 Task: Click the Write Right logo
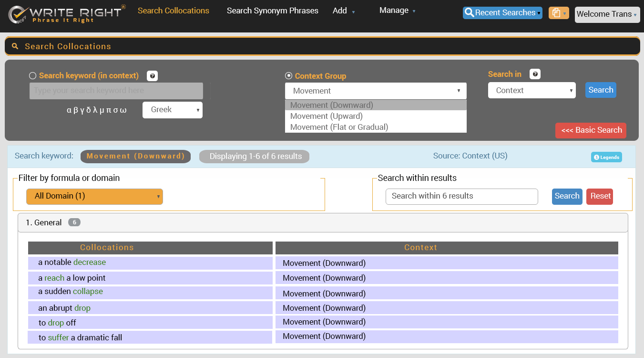point(67,14)
